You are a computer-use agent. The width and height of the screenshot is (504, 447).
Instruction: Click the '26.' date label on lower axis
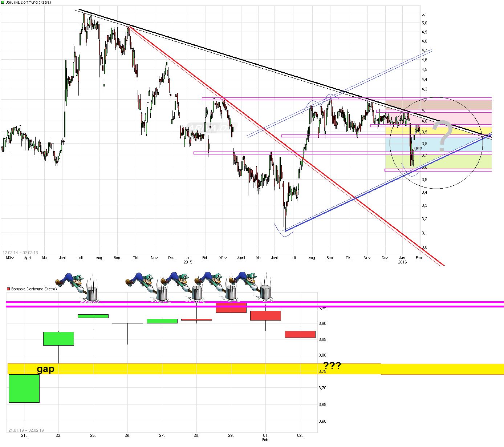pos(127,435)
